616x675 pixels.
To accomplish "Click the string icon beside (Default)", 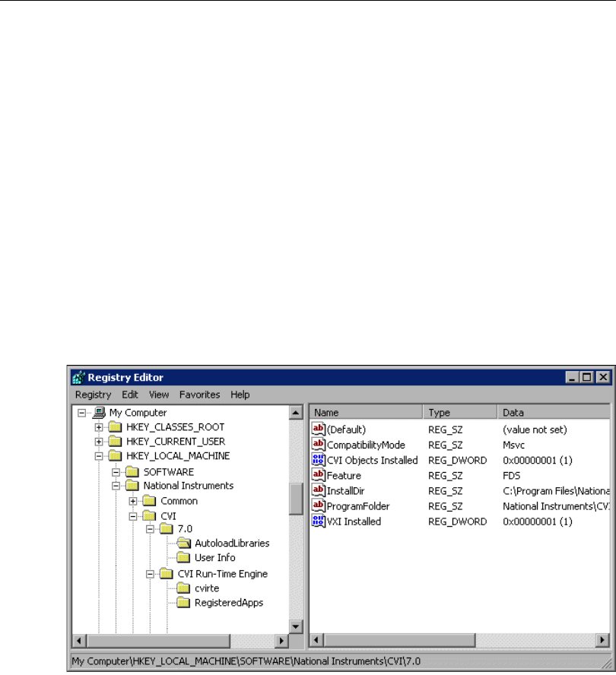I will tap(319, 429).
